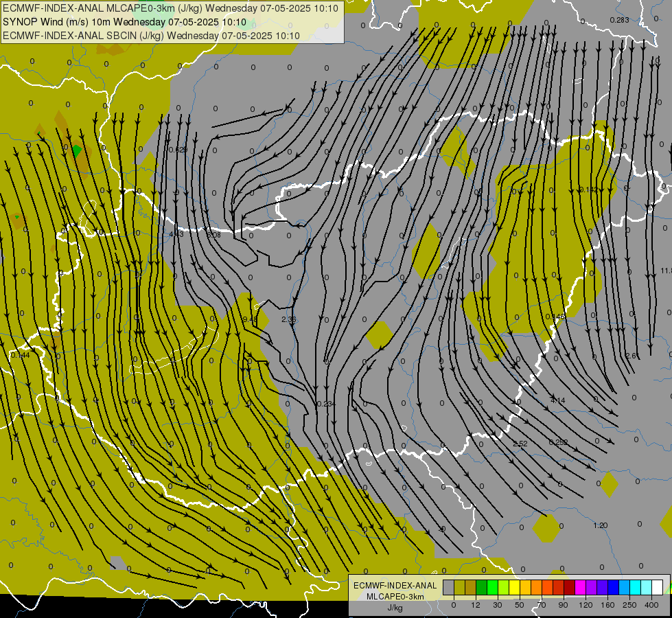Screen dimensions: 672x618
Task: Click the cyan legend swatch
Action: click(x=636, y=588)
